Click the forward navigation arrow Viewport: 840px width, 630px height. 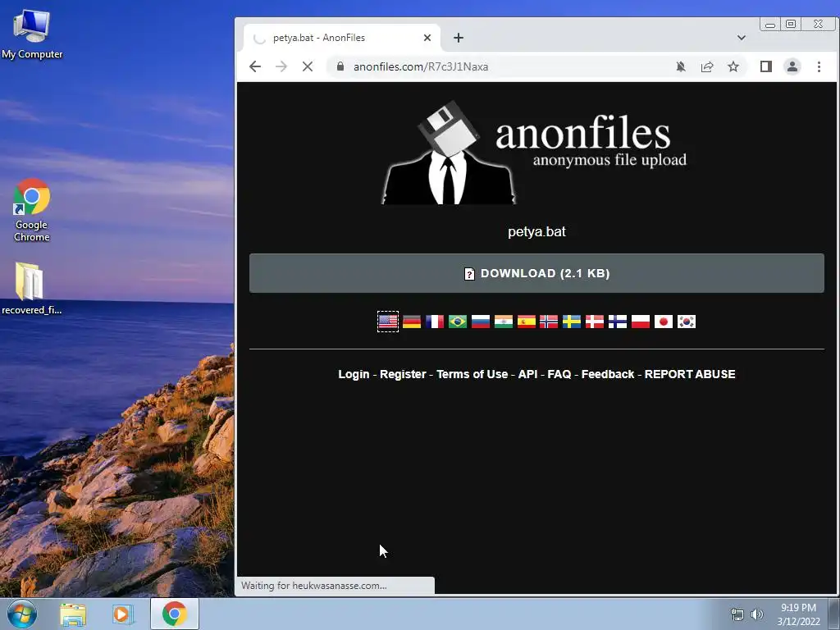point(281,66)
